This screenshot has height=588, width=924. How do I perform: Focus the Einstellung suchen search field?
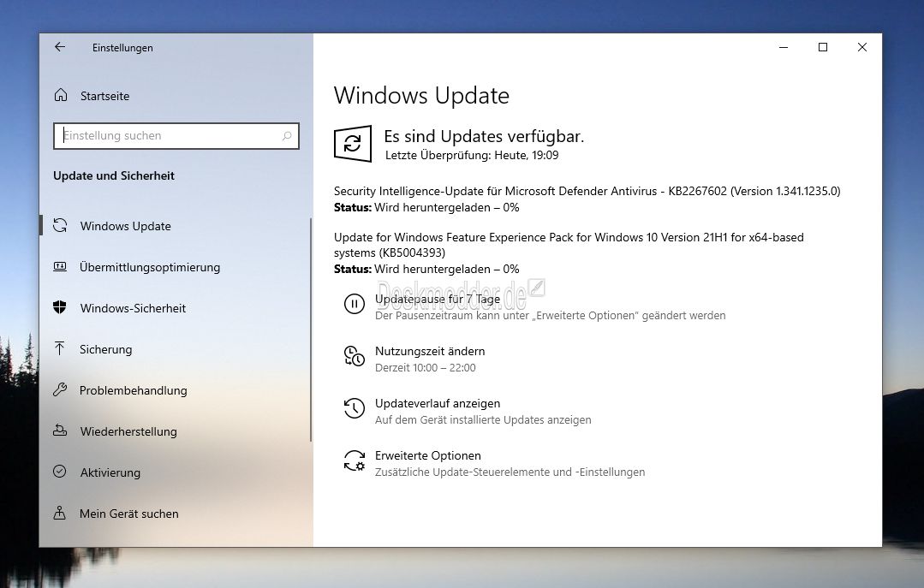176,136
